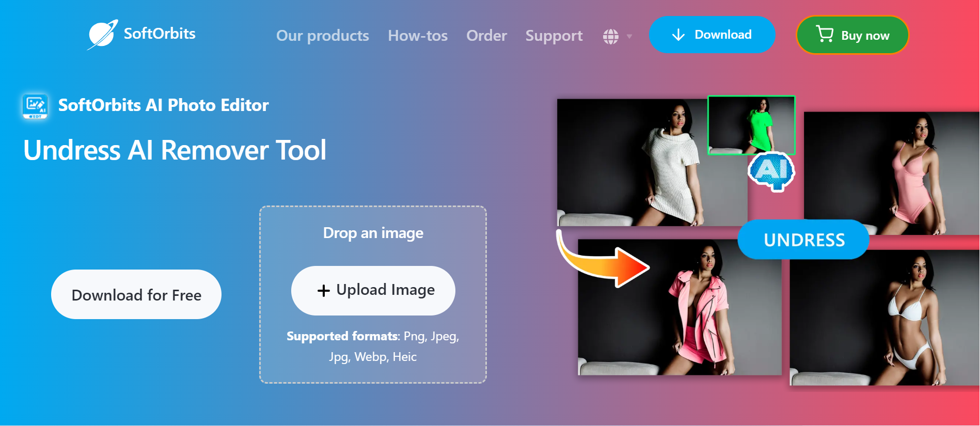
Task: Click the blue Download button
Action: pos(712,35)
